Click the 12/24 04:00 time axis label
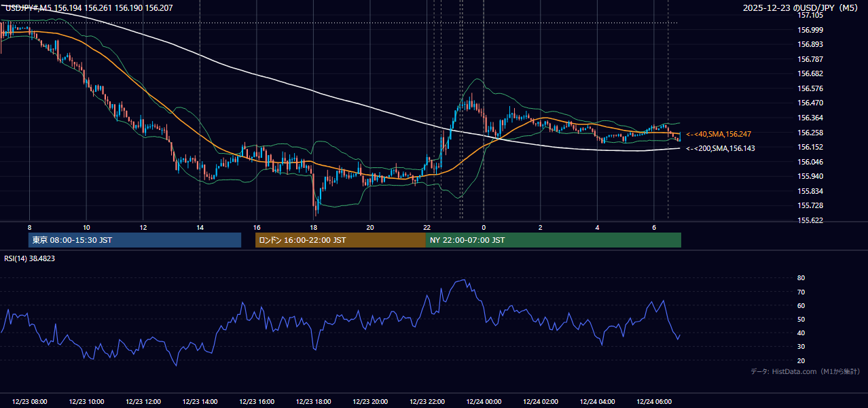868x408 pixels. tap(597, 402)
